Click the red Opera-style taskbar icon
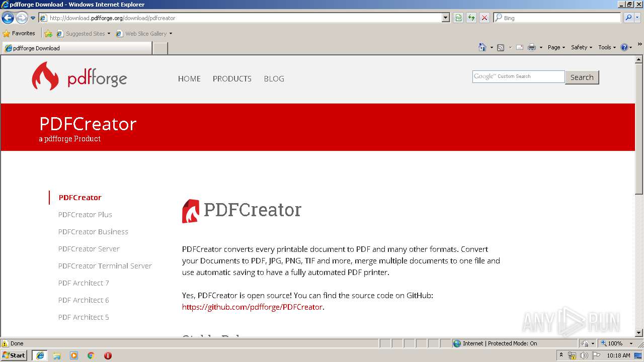Image resolution: width=644 pixels, height=362 pixels. (108, 355)
